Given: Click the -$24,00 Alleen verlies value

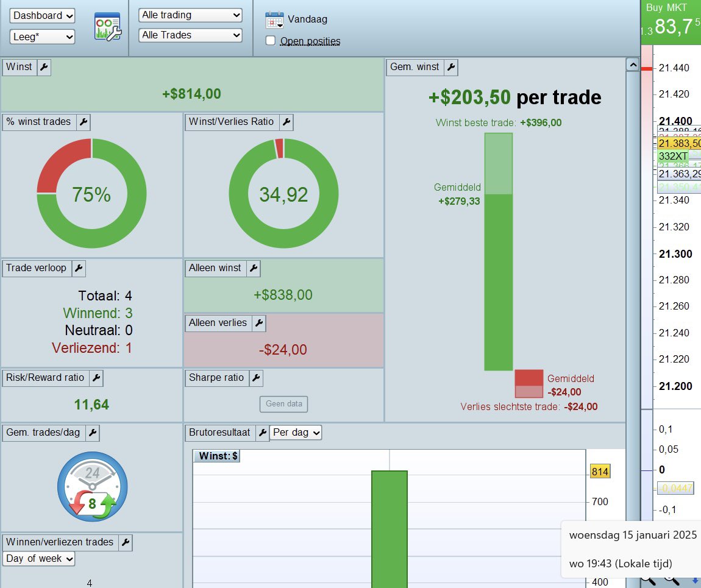Looking at the screenshot, I should click(x=283, y=350).
